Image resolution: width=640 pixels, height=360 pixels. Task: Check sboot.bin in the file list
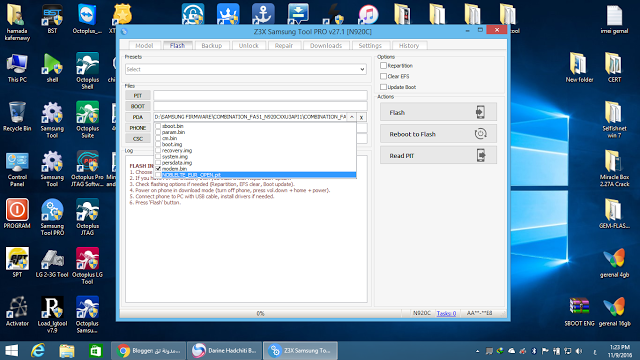tap(158, 126)
